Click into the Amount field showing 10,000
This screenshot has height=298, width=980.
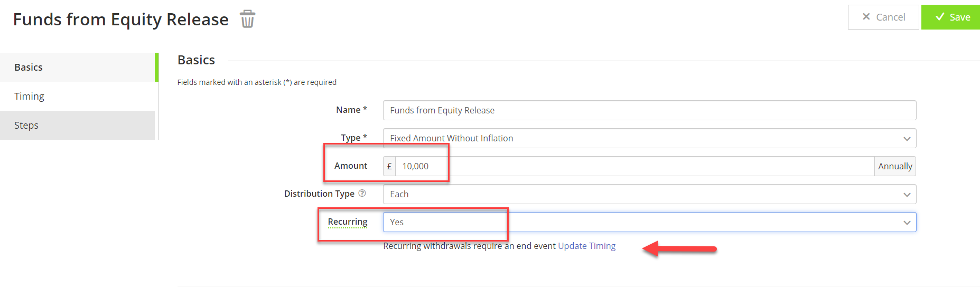pos(634,166)
